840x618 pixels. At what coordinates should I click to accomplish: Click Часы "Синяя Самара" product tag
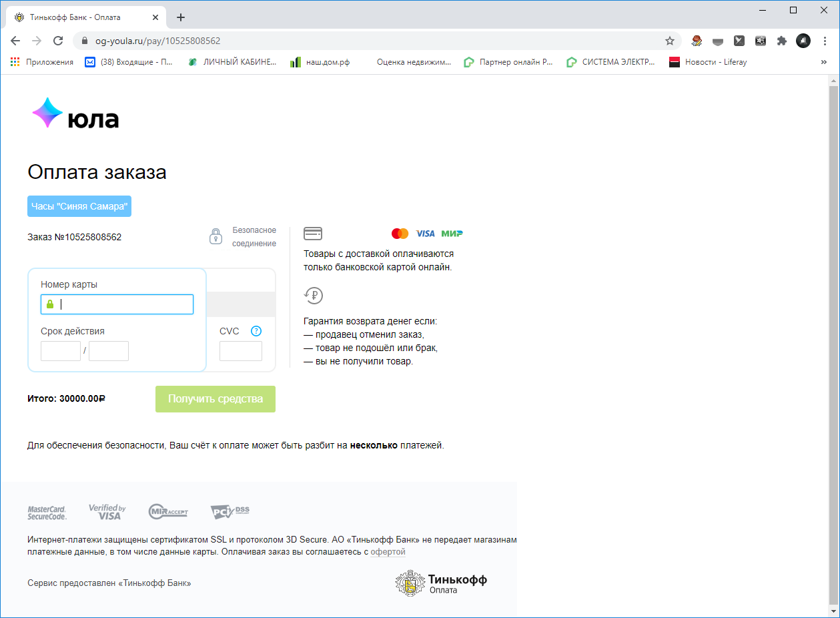[79, 206]
